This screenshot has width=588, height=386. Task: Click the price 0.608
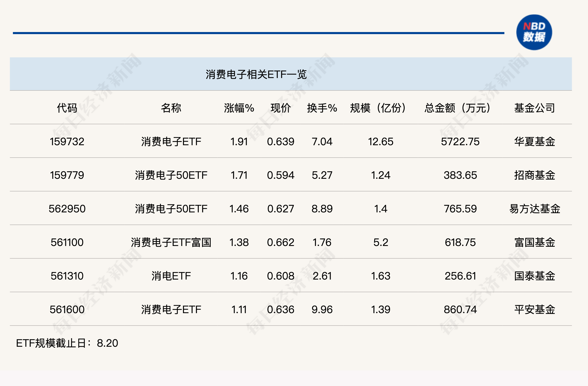pyautogui.click(x=281, y=276)
